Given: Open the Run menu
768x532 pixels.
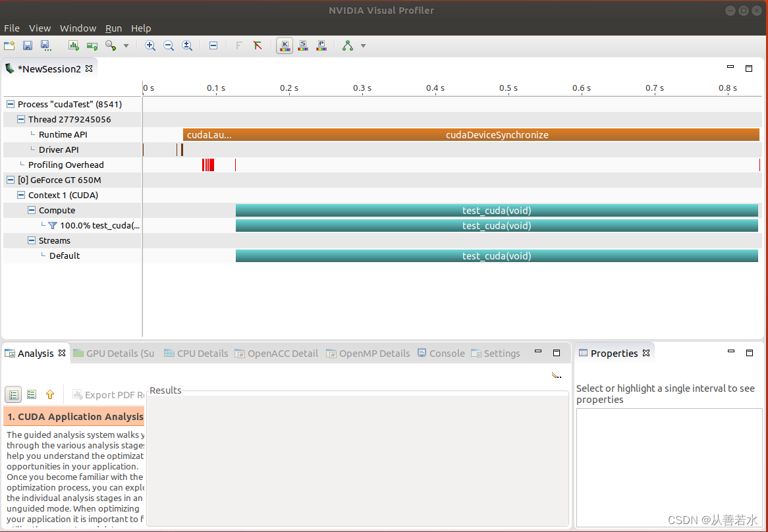Looking at the screenshot, I should (113, 28).
